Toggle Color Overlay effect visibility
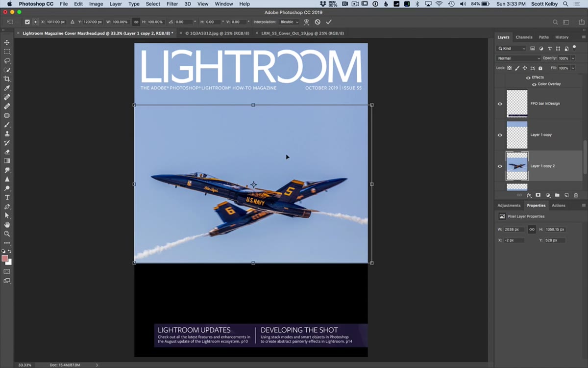 (534, 84)
